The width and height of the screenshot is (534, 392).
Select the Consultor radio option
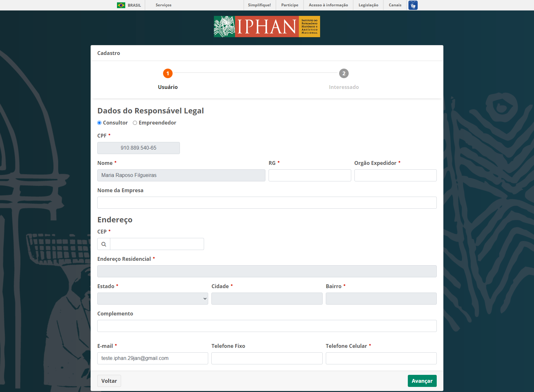click(99, 123)
